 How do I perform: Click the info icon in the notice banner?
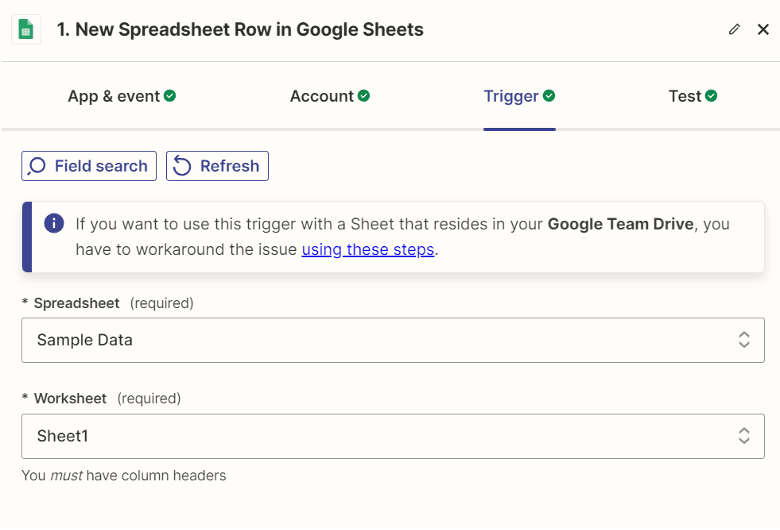pyautogui.click(x=54, y=223)
